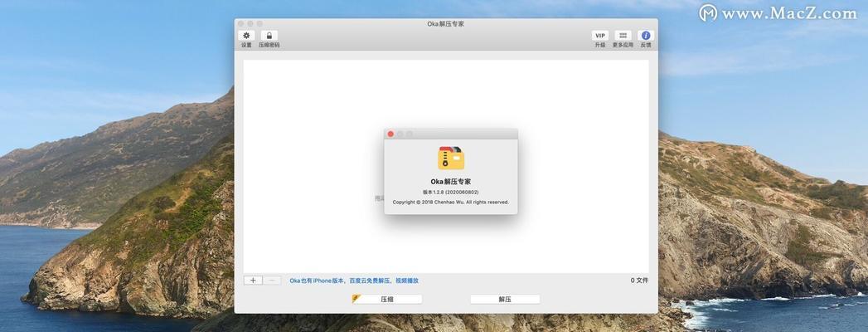Click the lock icon for 压缩密码
Screen dimensions: 868x332
click(269, 36)
